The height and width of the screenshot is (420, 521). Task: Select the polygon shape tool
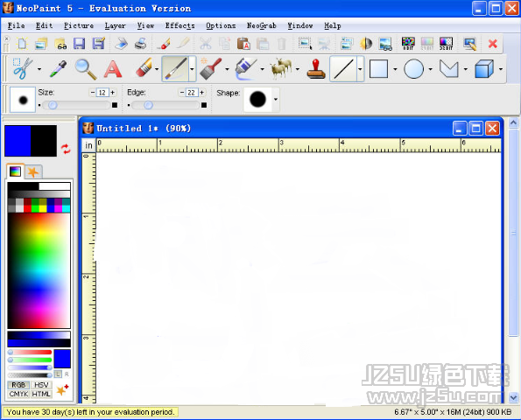coord(449,69)
